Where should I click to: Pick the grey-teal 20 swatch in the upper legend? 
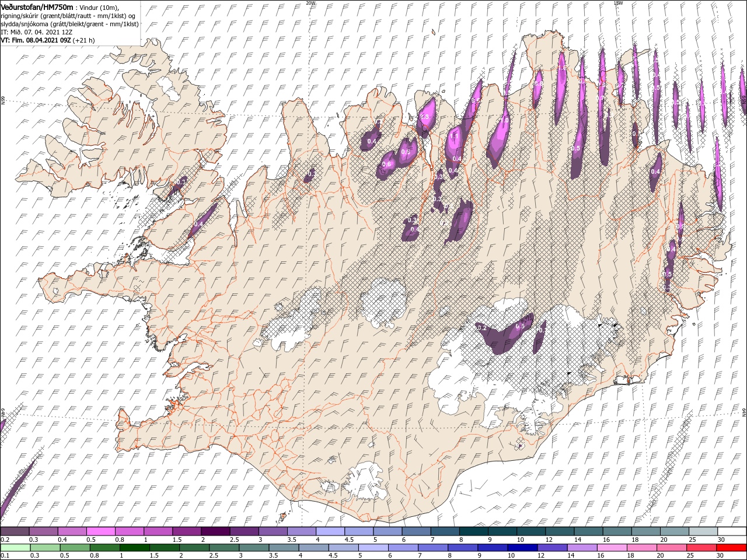[x=675, y=531]
